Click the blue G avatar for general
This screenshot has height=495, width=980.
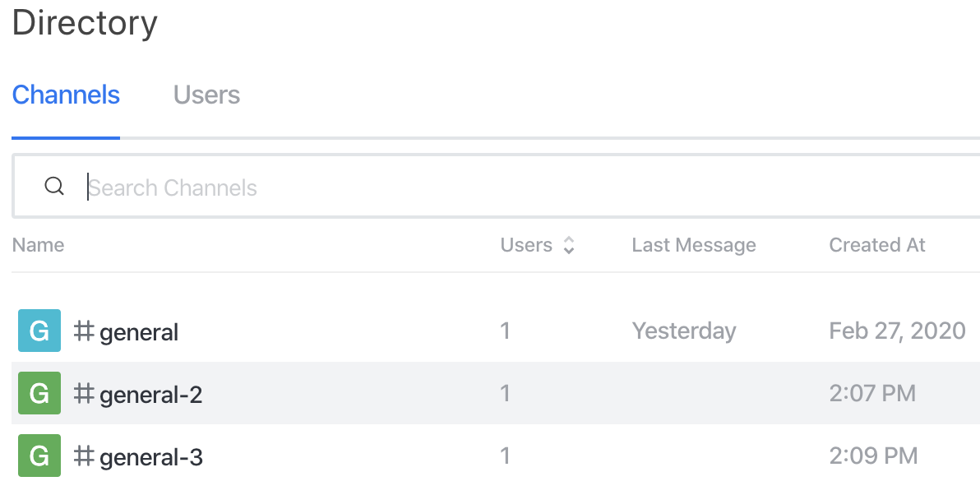point(39,331)
